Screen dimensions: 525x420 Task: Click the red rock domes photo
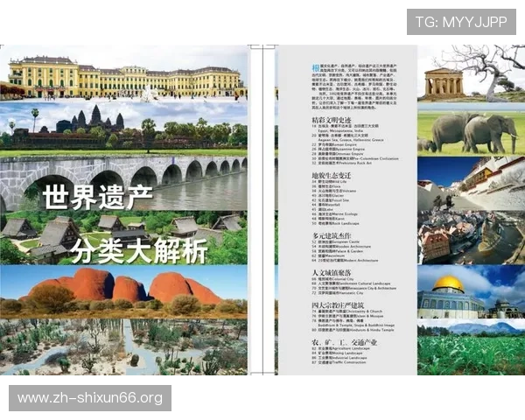click(123, 291)
